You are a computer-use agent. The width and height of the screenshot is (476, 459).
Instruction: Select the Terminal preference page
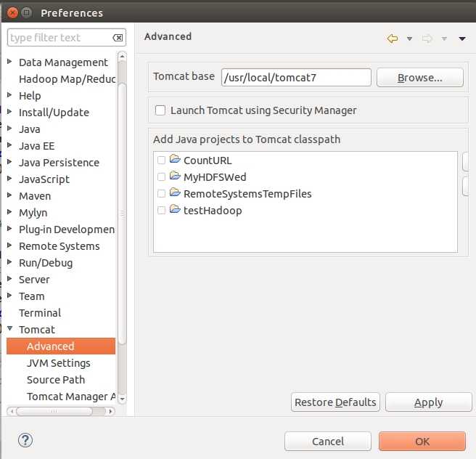pyautogui.click(x=40, y=313)
